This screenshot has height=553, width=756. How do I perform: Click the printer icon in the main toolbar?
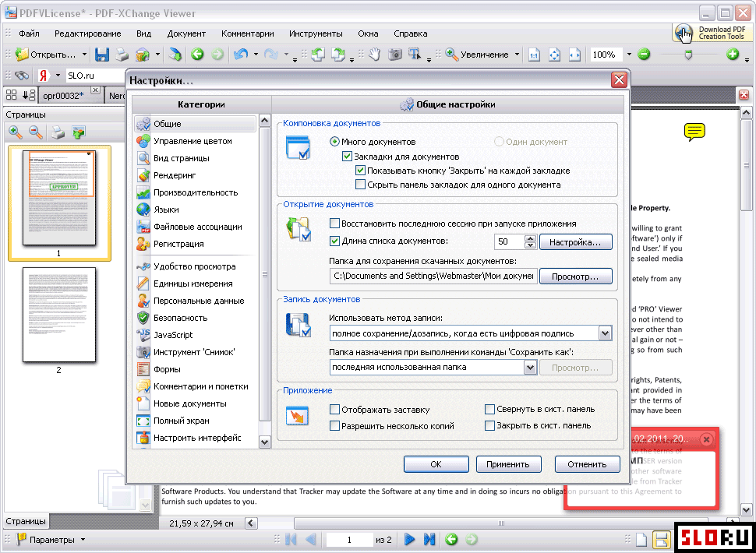(x=122, y=55)
